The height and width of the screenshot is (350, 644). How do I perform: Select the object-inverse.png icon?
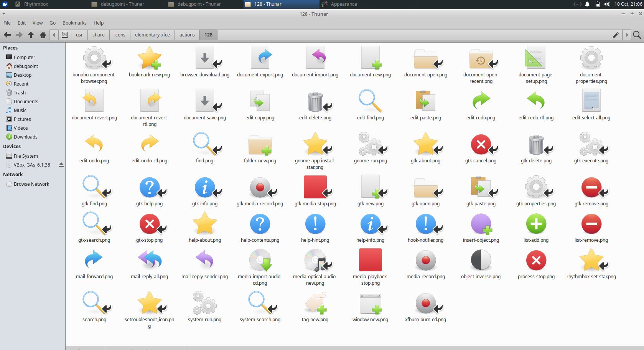(x=481, y=260)
